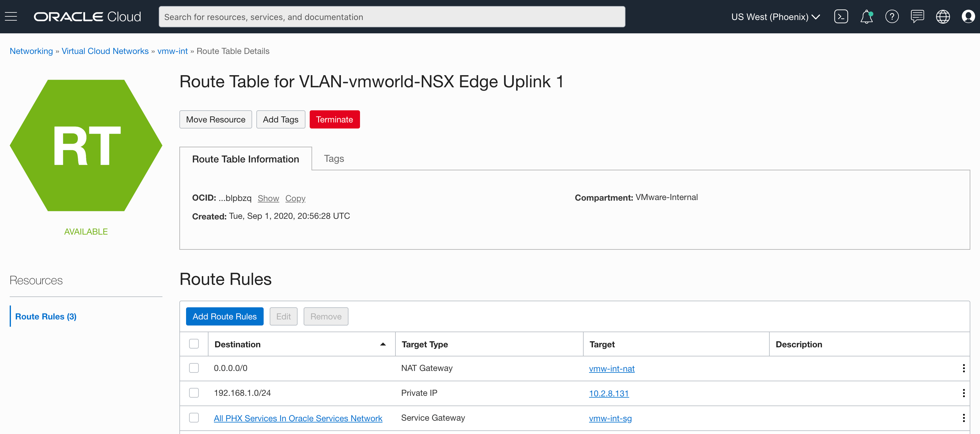Screen dimensions: 980x434
Task: Open the vmw-int-nat target link
Action: [x=612, y=369]
